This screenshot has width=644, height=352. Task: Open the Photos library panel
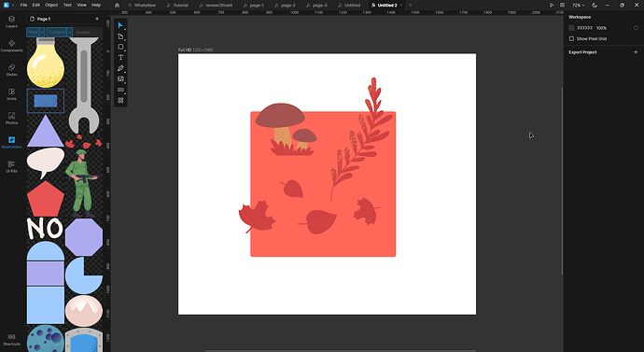11,119
